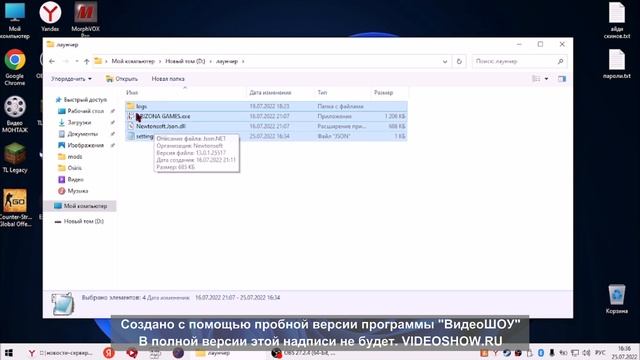Refresh the folder with the refresh icon
This screenshot has width=640, height=360.
coord(459,61)
